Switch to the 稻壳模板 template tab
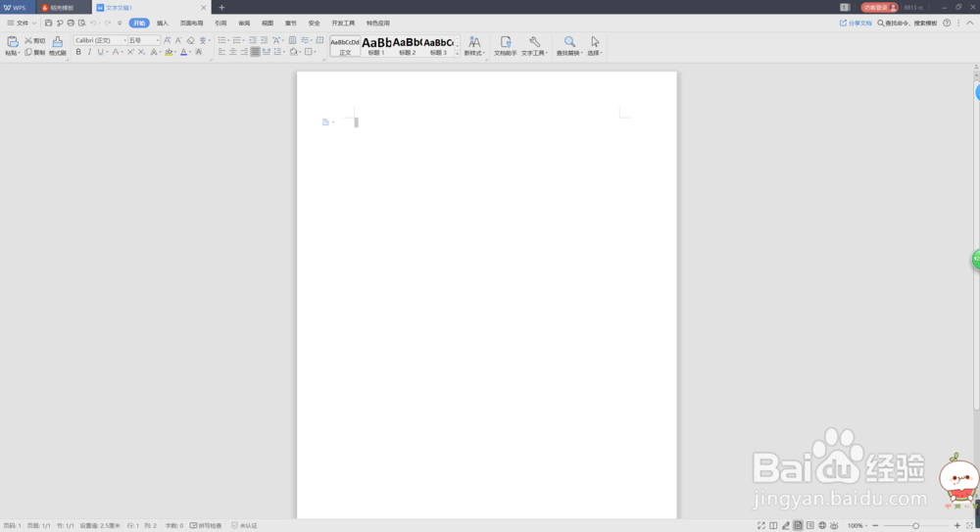The height and width of the screenshot is (532, 980). (x=62, y=8)
